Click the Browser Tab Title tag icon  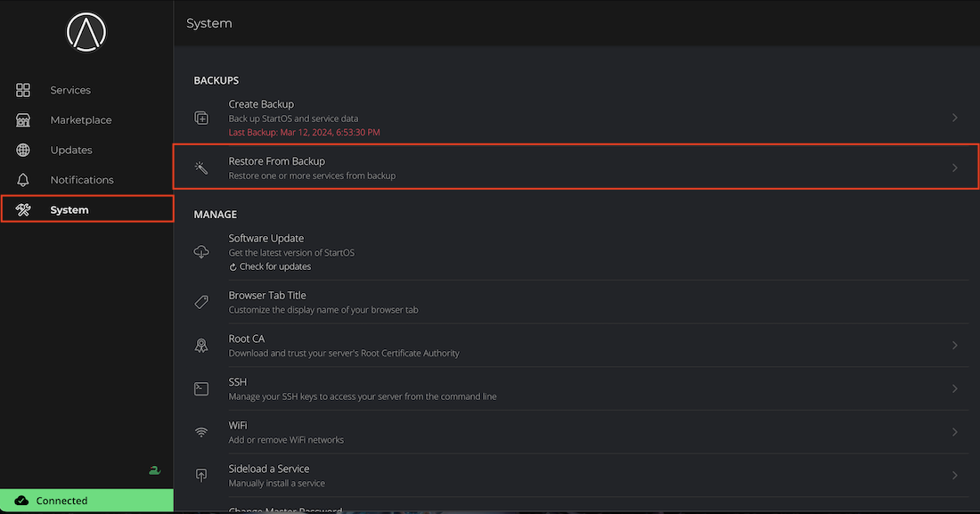coord(202,302)
